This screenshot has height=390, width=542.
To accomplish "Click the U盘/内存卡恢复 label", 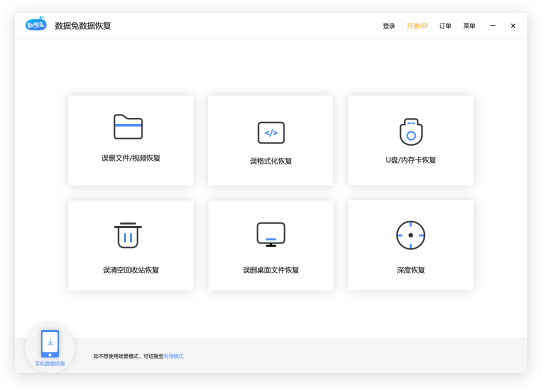I will click(411, 160).
